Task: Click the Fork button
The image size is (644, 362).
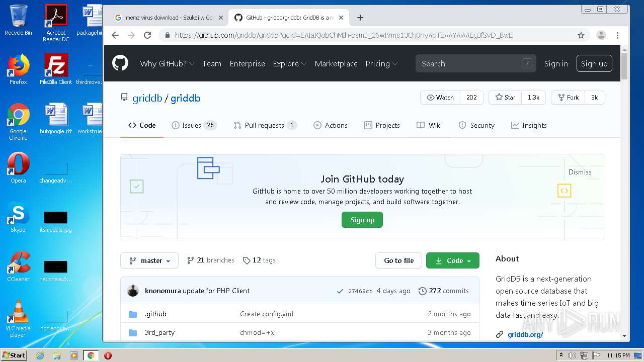Action: 568,98
